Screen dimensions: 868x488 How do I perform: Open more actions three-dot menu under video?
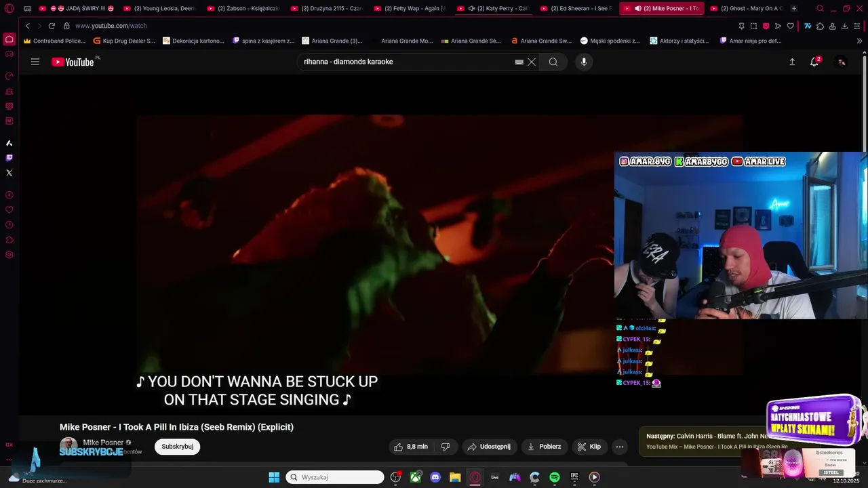coord(619,447)
